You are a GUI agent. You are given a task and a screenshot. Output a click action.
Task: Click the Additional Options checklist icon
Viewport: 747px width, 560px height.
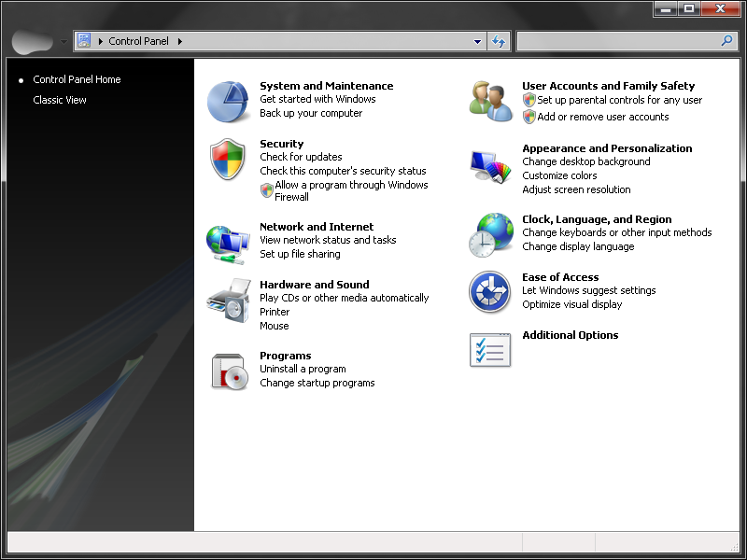pyautogui.click(x=490, y=350)
